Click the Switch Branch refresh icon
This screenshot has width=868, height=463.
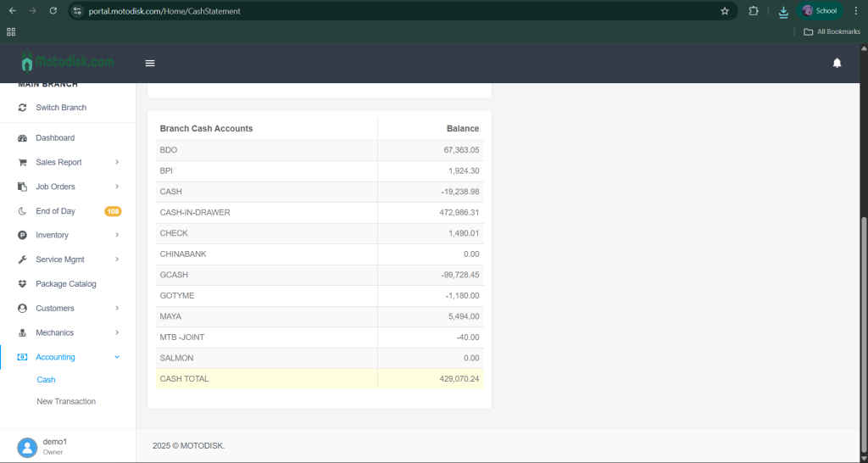[22, 108]
